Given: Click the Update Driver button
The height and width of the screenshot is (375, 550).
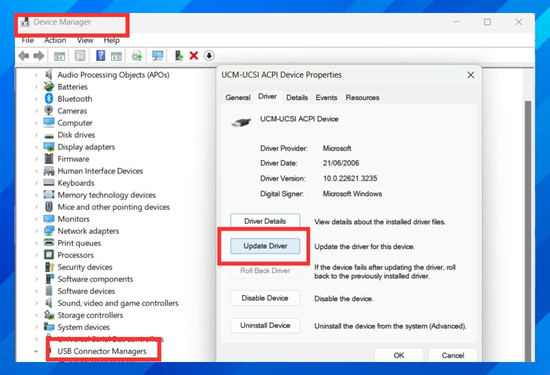Looking at the screenshot, I should 265,246.
